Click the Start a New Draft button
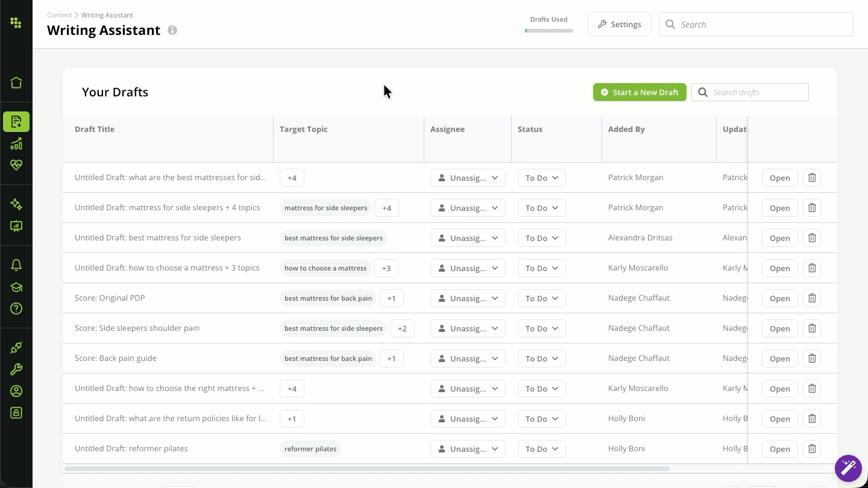This screenshot has height=488, width=868. pyautogui.click(x=640, y=92)
